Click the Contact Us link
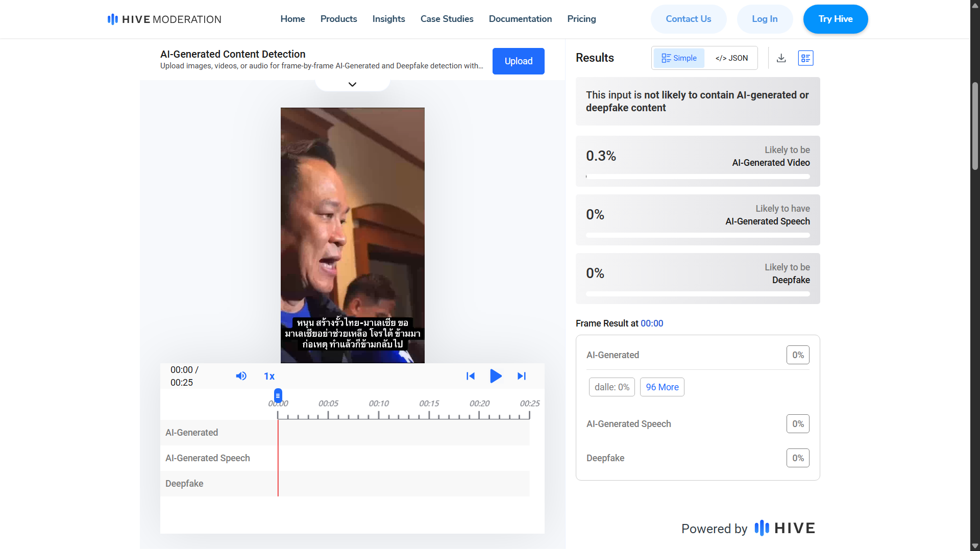The height and width of the screenshot is (551, 980). click(688, 19)
